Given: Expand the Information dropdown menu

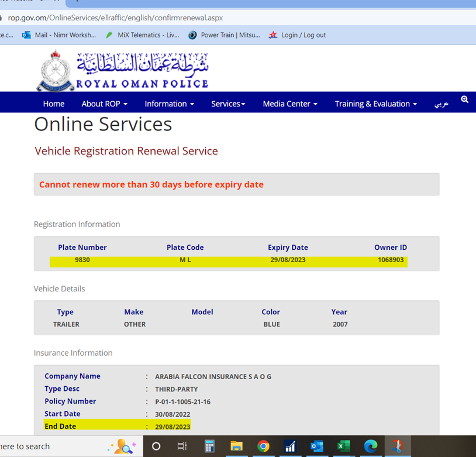Looking at the screenshot, I should (x=169, y=104).
